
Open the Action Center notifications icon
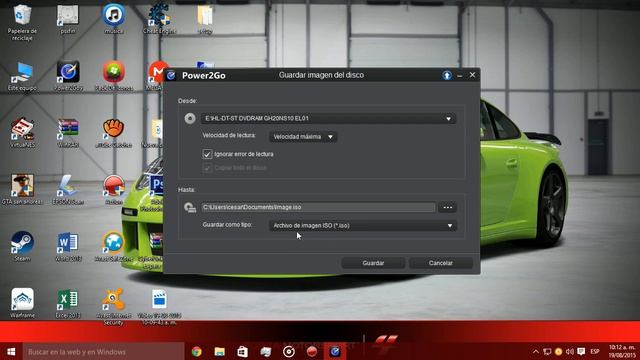[581, 351]
